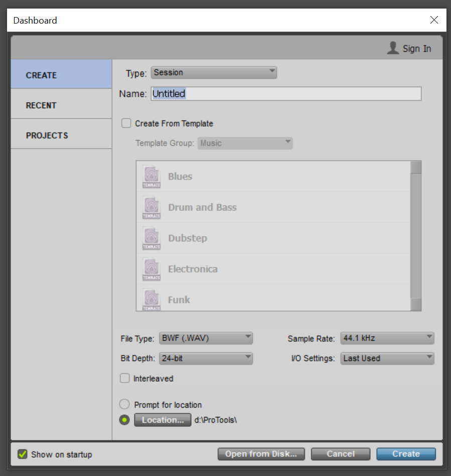Uncheck Show on startup

tap(23, 454)
